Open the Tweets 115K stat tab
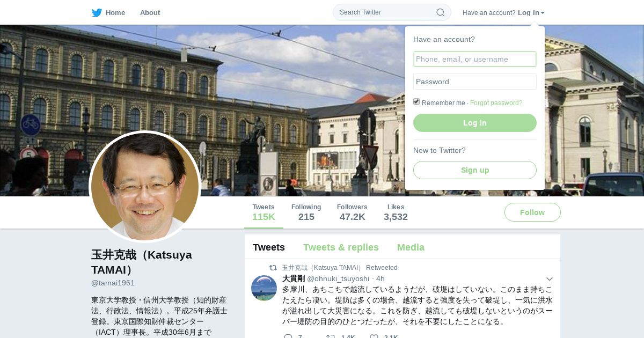Screen dimensions: 644x338 point(264,212)
